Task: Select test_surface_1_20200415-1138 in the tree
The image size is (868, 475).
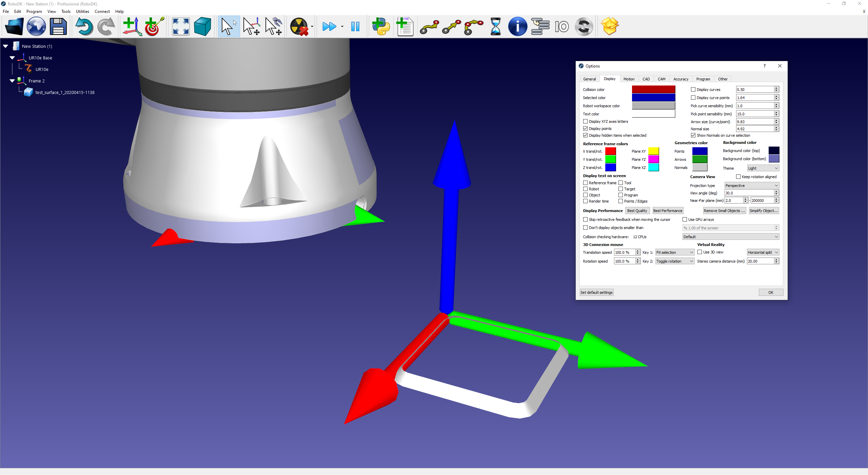Action: [x=65, y=92]
